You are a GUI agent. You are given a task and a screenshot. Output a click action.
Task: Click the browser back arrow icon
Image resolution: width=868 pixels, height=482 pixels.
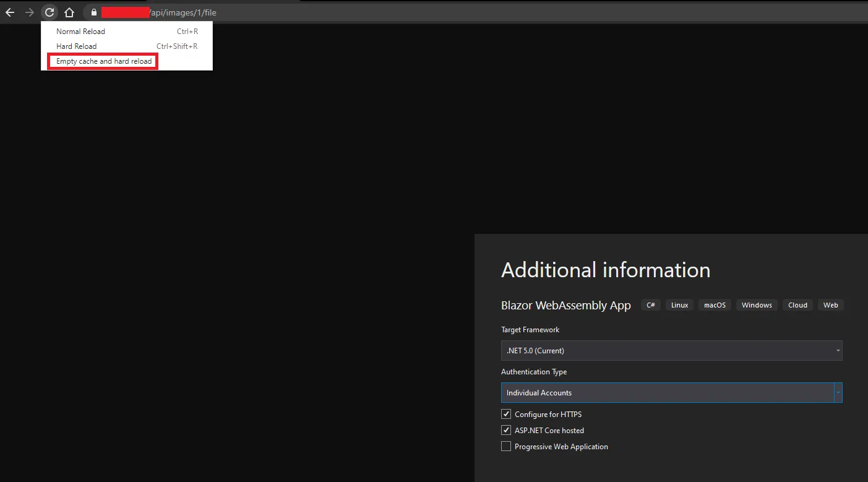[x=10, y=12]
